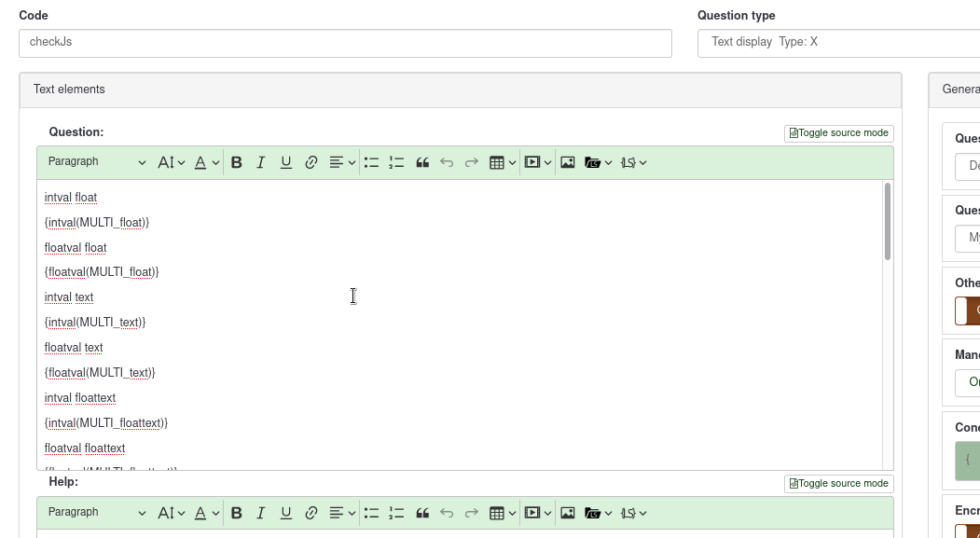Open Paragraph heading dropdown in Help editor

(x=97, y=513)
